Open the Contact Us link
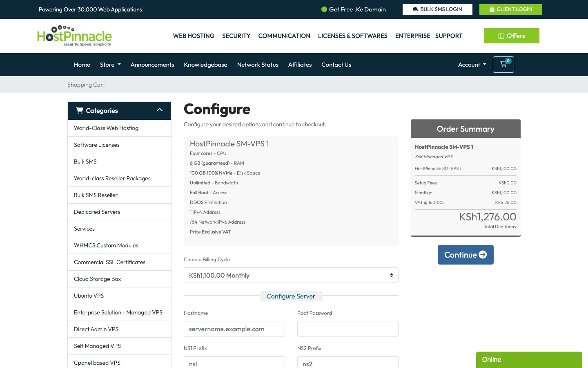 (x=336, y=65)
